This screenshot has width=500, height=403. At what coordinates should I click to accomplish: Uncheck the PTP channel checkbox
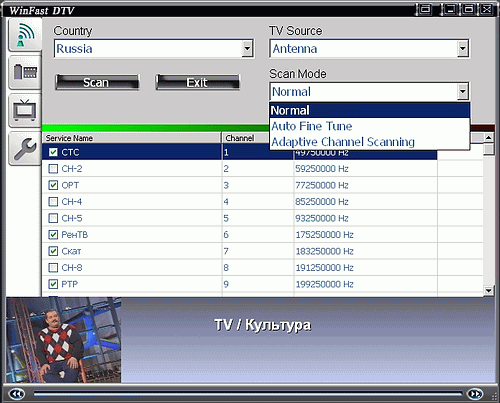click(53, 284)
